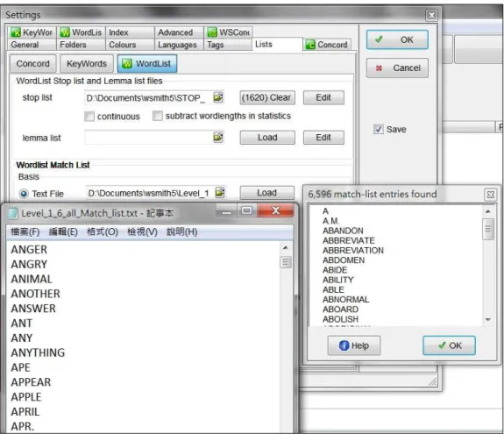Open the 編輯(E) menu in Notepad
The height and width of the screenshot is (434, 504).
[63, 231]
